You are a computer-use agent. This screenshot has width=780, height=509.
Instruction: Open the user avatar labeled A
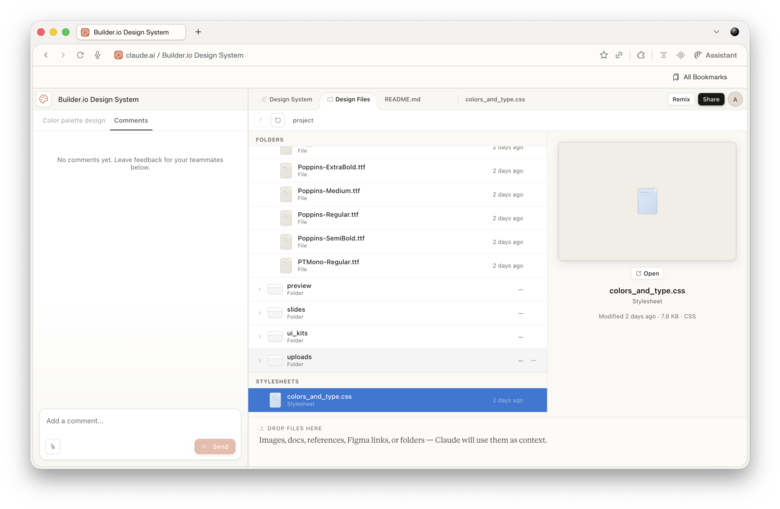[735, 100]
